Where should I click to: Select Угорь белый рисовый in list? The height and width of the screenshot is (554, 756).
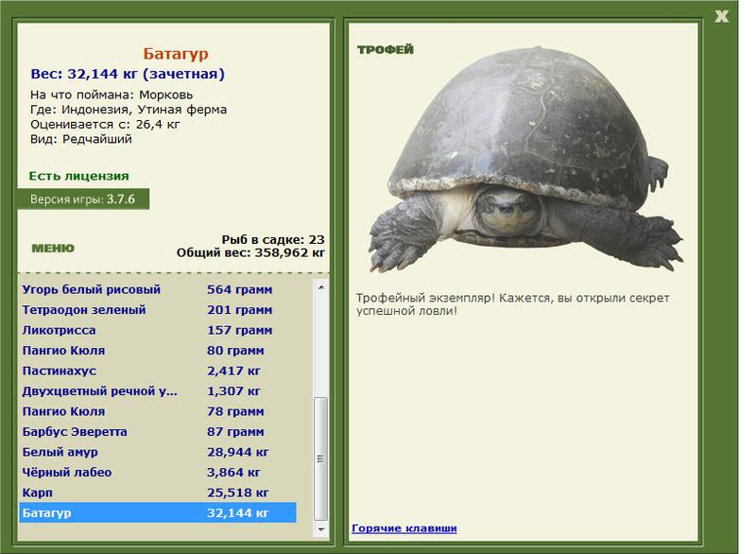tap(158, 289)
